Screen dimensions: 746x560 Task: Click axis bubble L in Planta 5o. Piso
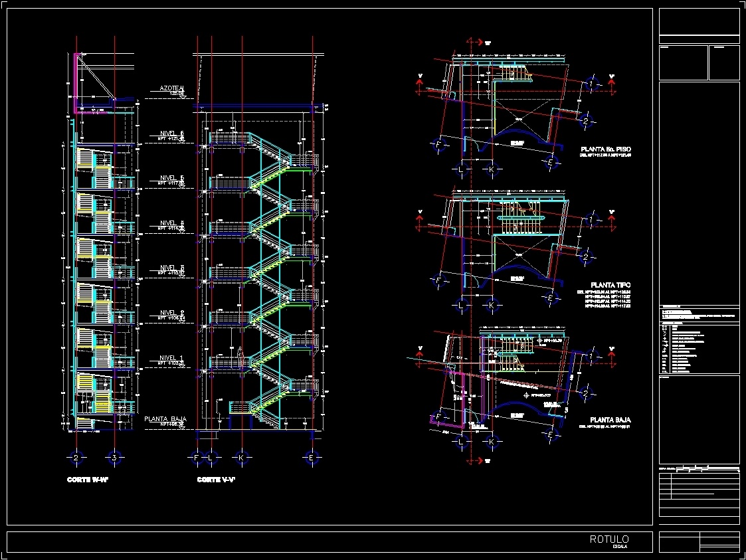coord(460,169)
